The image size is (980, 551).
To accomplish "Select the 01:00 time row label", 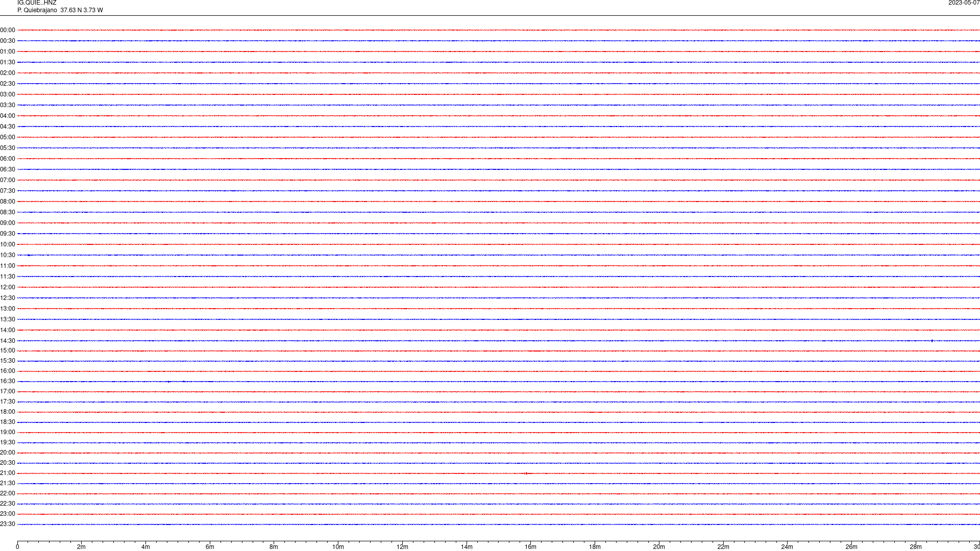I will pyautogui.click(x=8, y=52).
